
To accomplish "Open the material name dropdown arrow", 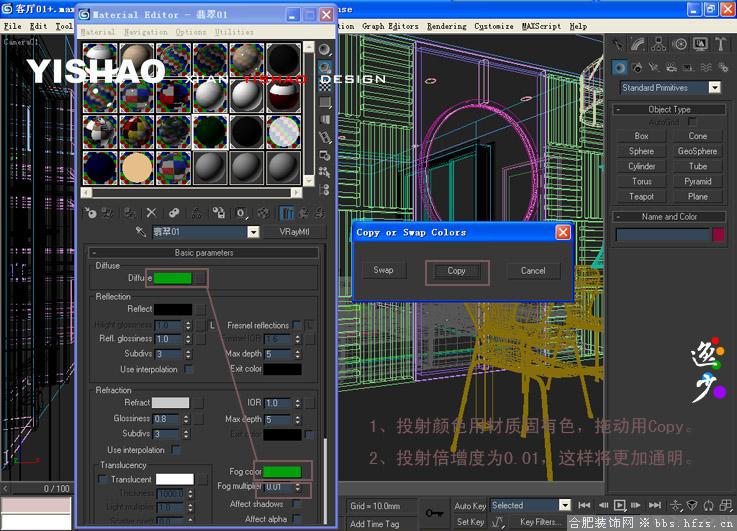I will pyautogui.click(x=253, y=232).
